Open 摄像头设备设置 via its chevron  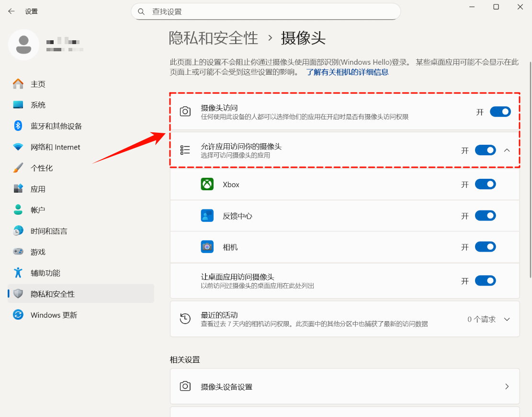pyautogui.click(x=507, y=386)
